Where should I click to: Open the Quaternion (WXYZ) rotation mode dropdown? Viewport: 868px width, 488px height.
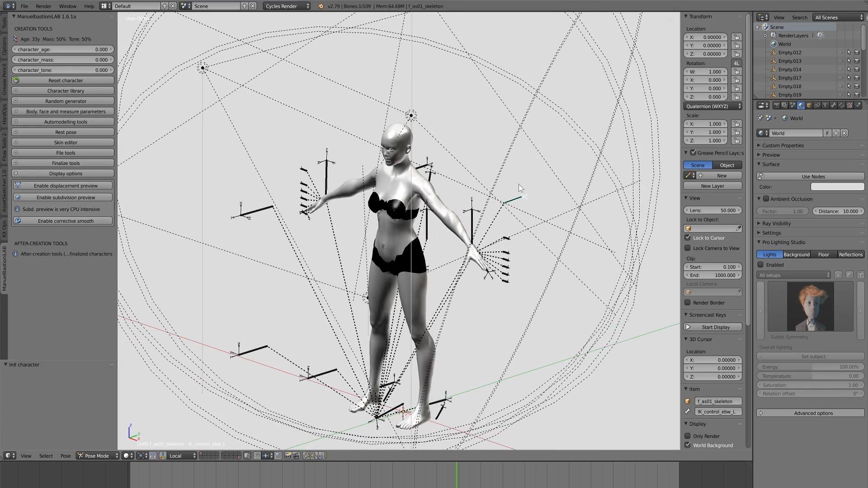(x=712, y=106)
